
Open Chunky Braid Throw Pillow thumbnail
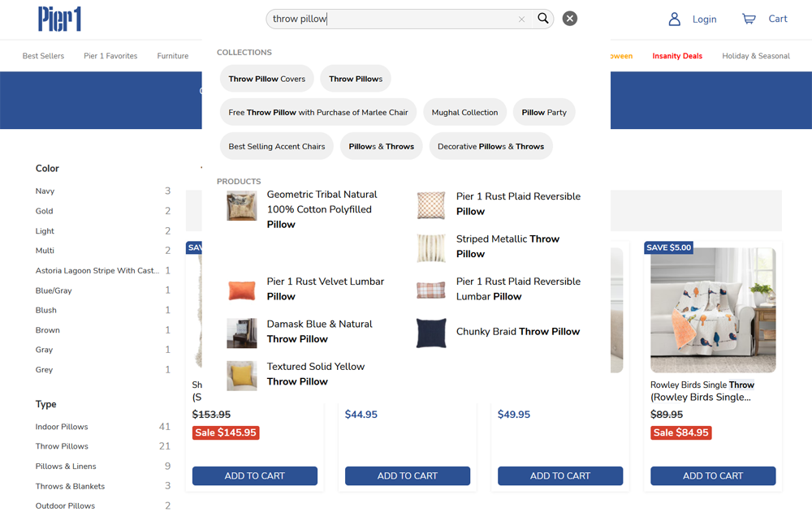[431, 333]
